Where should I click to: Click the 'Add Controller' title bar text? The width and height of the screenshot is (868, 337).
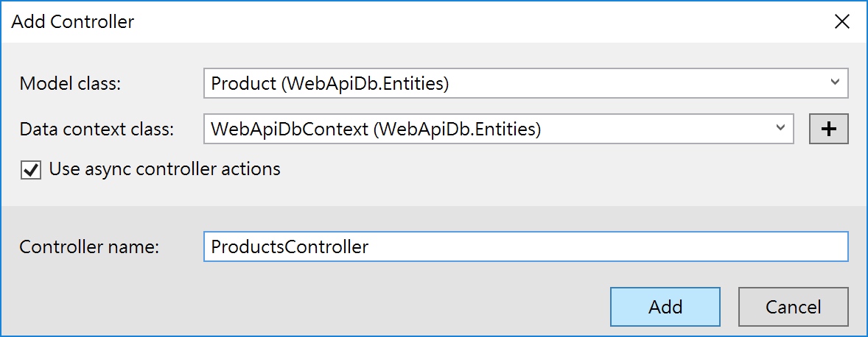72,22
